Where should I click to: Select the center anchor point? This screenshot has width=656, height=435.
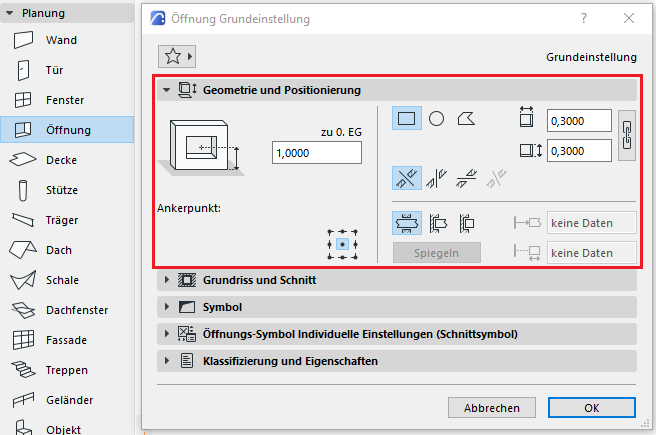[342, 243]
